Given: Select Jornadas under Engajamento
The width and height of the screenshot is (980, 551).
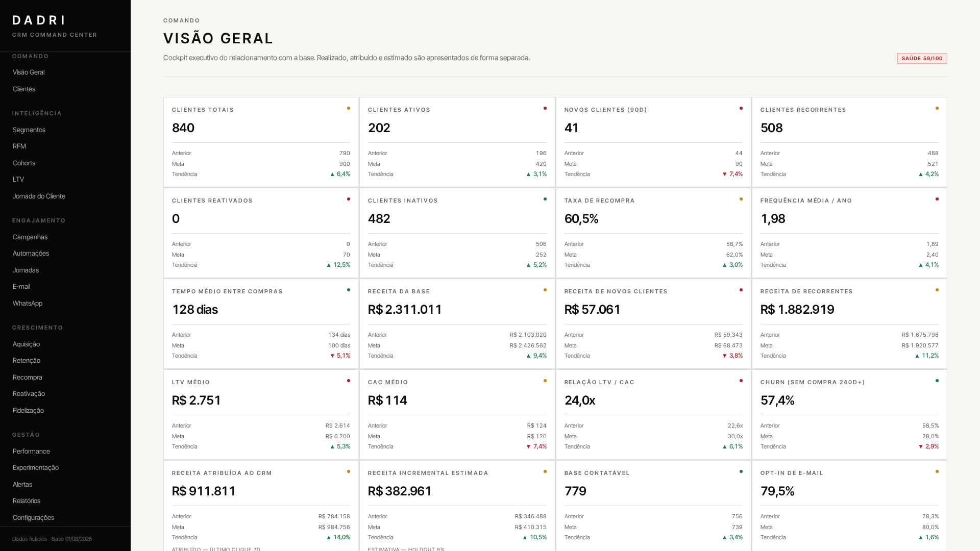Looking at the screenshot, I should click(26, 270).
